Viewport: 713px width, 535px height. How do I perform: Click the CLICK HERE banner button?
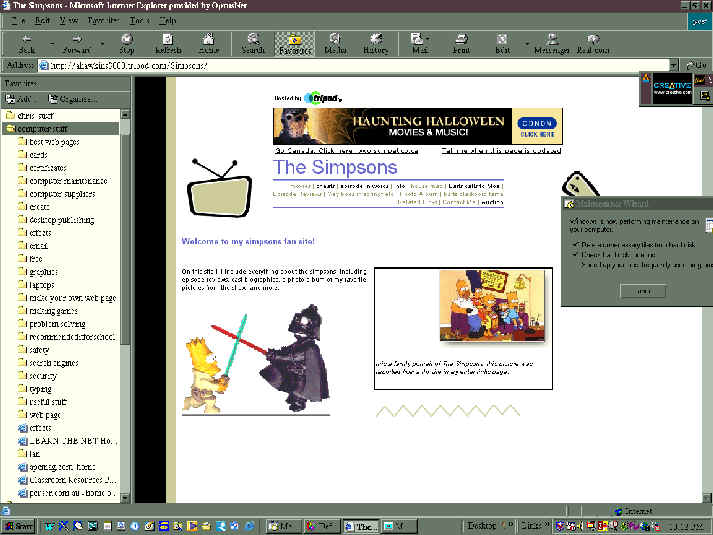(x=537, y=135)
